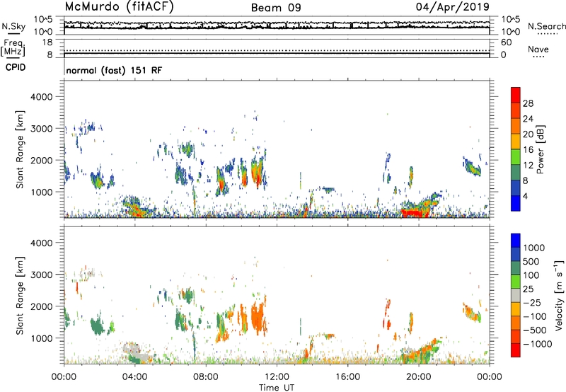
Task: Click the date 04/Apr/2019
Action: pyautogui.click(x=453, y=7)
